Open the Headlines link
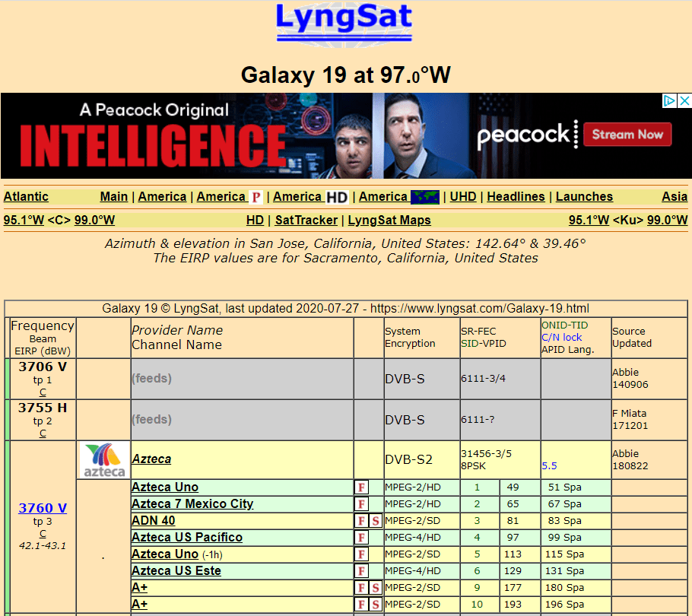Viewport: 692px width, 616px height. 516,197
